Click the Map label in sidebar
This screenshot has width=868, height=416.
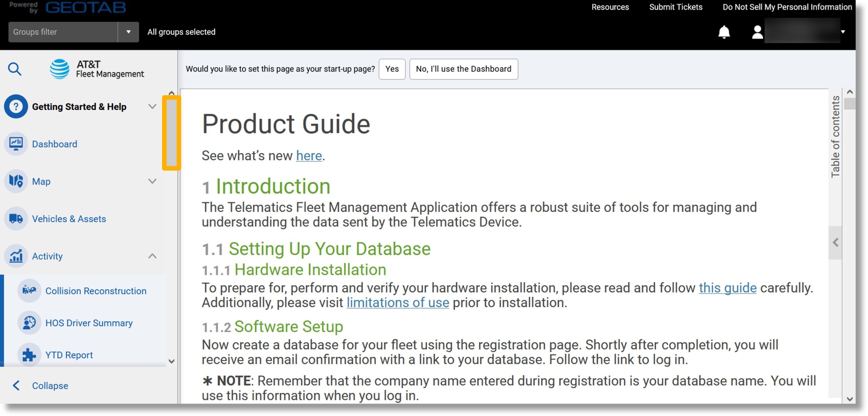41,182
